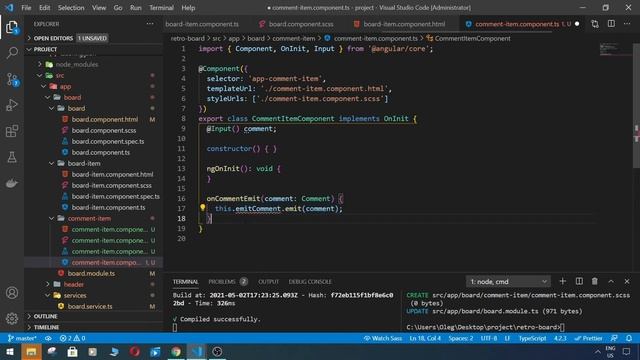The height and width of the screenshot is (360, 640).
Task: Open the Docker view in activity bar
Action: (12, 183)
